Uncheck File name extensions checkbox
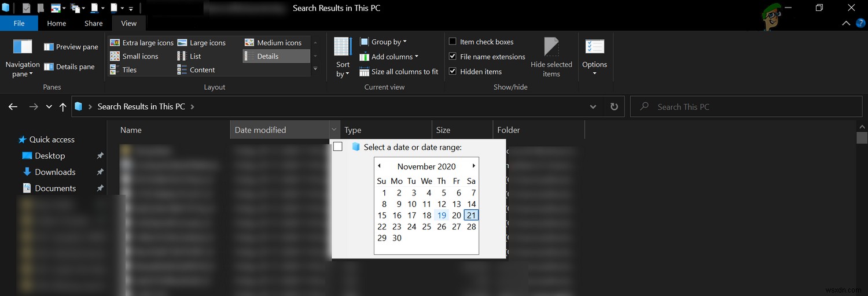 [x=453, y=57]
